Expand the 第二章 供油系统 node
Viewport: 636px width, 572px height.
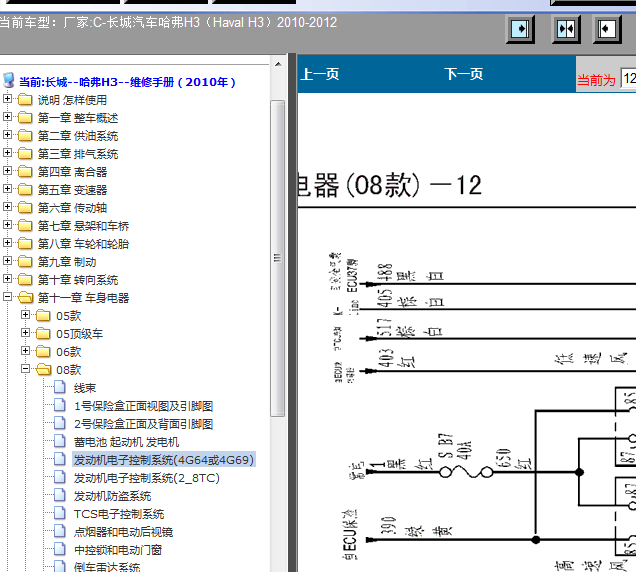[x=7, y=134]
